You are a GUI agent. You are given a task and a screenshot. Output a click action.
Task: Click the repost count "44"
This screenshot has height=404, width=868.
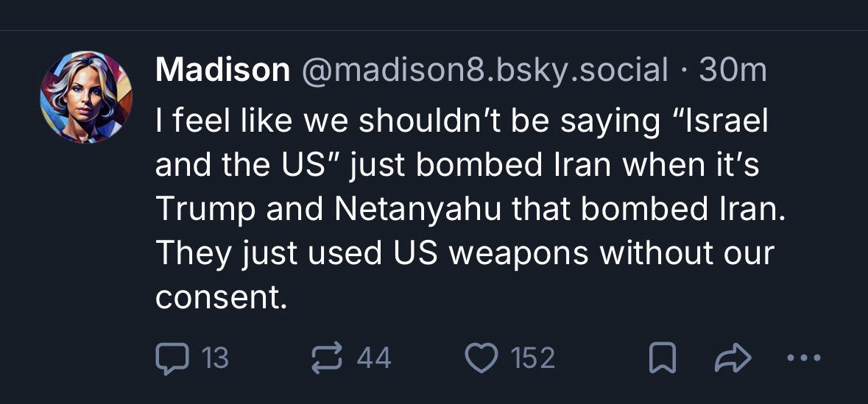(x=374, y=358)
